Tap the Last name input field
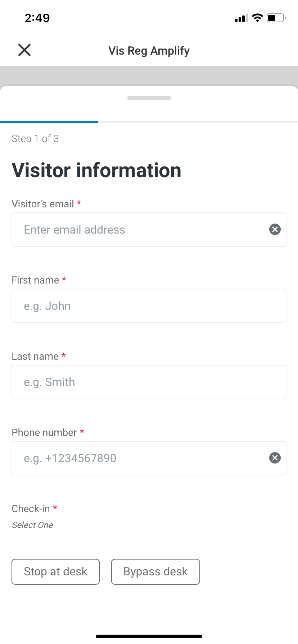The width and height of the screenshot is (298, 644). 149,382
